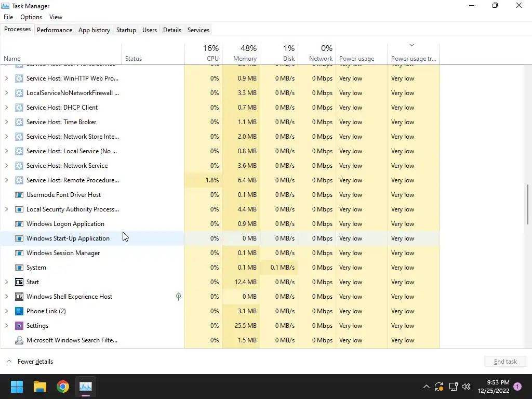Click the Network Store Interface service icon
The width and height of the screenshot is (532, 399).
[19, 137]
